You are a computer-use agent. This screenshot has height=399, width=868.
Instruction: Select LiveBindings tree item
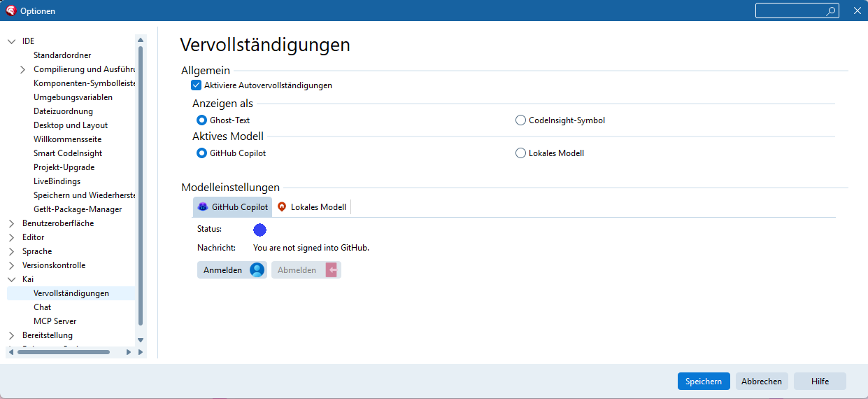57,181
